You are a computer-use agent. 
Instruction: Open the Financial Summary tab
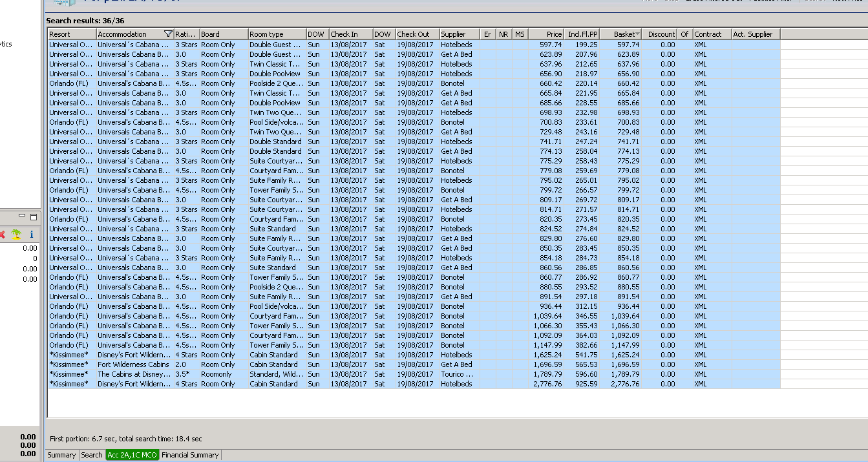(x=190, y=455)
